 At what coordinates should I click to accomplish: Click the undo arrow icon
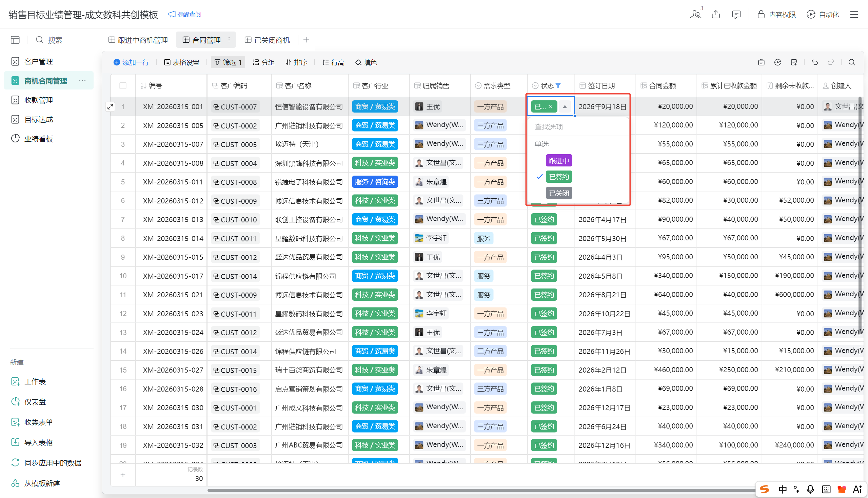814,62
